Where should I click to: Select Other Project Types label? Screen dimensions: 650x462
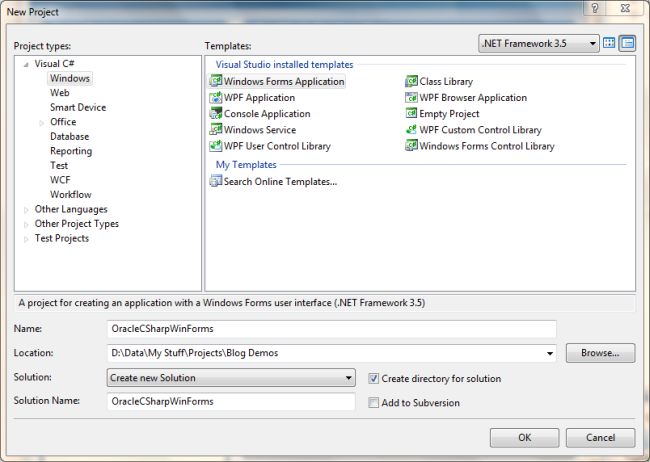(x=77, y=224)
